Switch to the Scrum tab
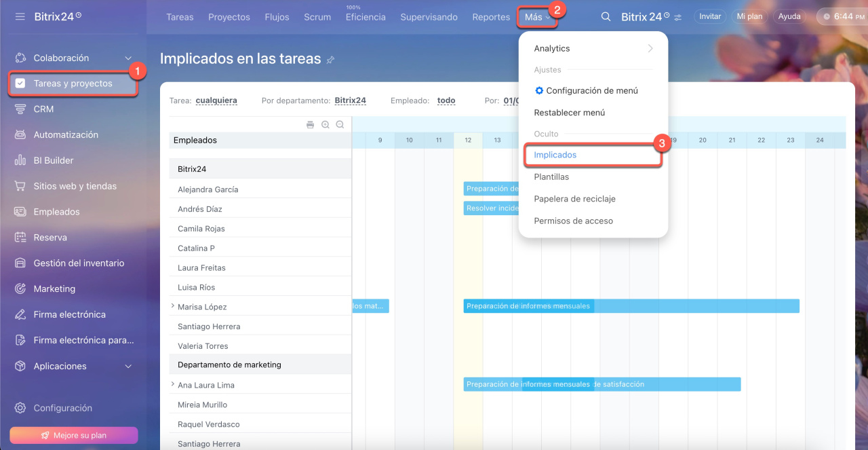Screen dimensions: 868x450 tap(317, 17)
